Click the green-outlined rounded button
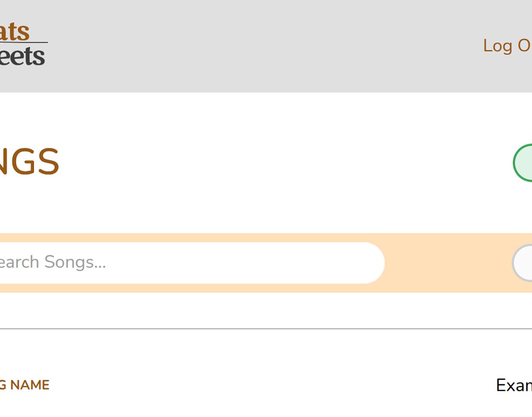The image size is (532, 417). [x=523, y=163]
